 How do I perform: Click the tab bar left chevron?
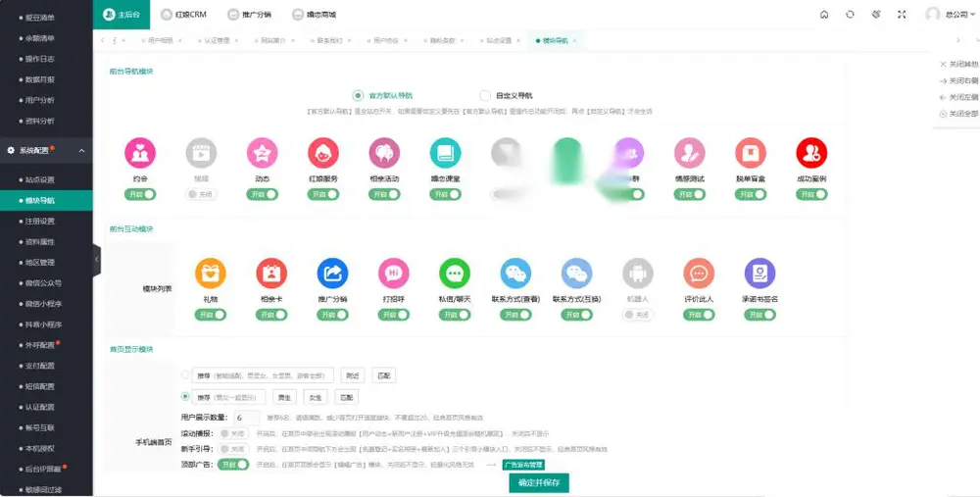click(103, 40)
